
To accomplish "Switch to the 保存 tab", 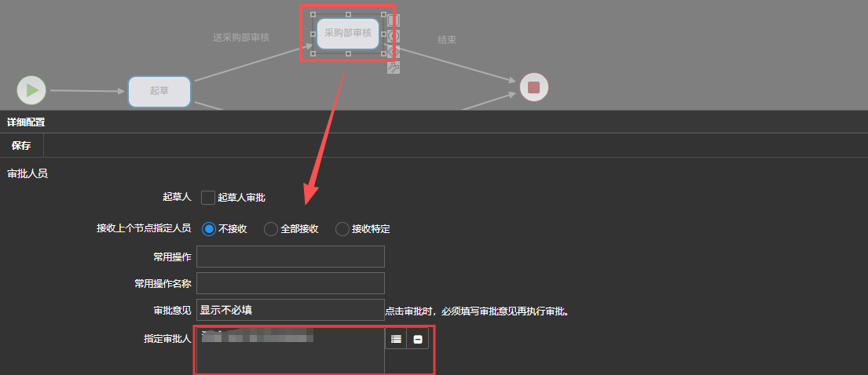I will 21,146.
